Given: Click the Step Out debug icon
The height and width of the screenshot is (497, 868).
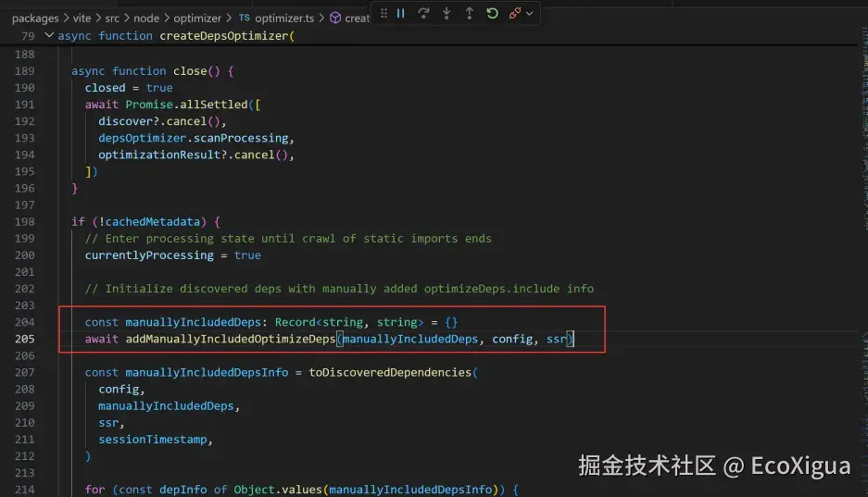Looking at the screenshot, I should pyautogui.click(x=470, y=13).
